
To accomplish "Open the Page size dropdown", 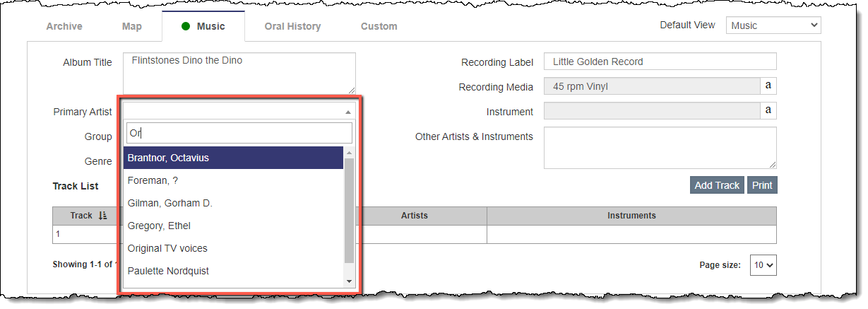I will [763, 265].
